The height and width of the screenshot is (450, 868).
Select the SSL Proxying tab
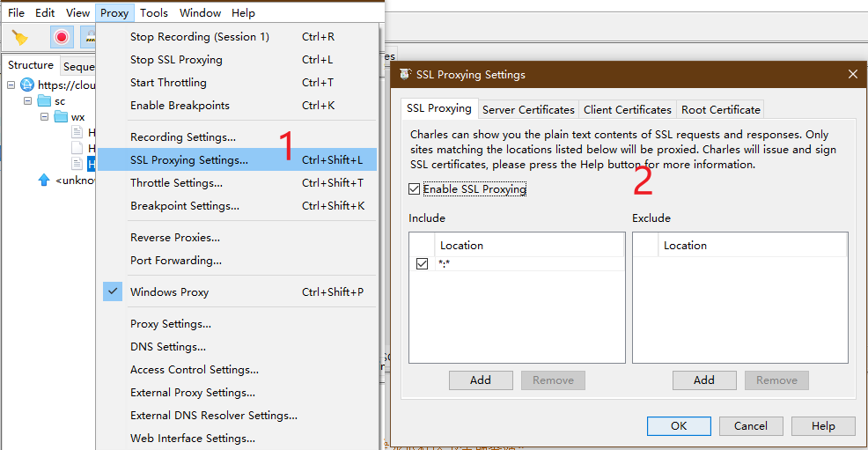pyautogui.click(x=439, y=108)
